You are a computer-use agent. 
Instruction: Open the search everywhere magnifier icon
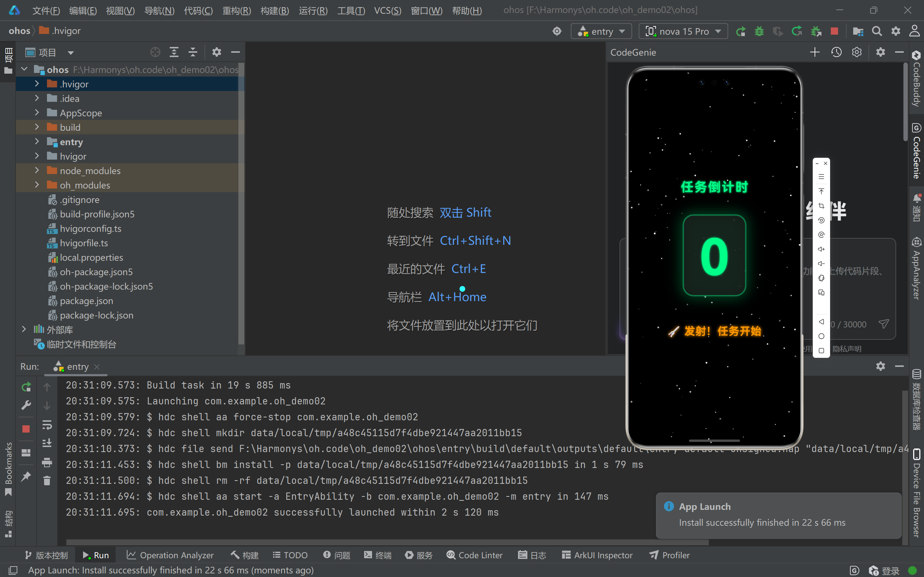(877, 31)
